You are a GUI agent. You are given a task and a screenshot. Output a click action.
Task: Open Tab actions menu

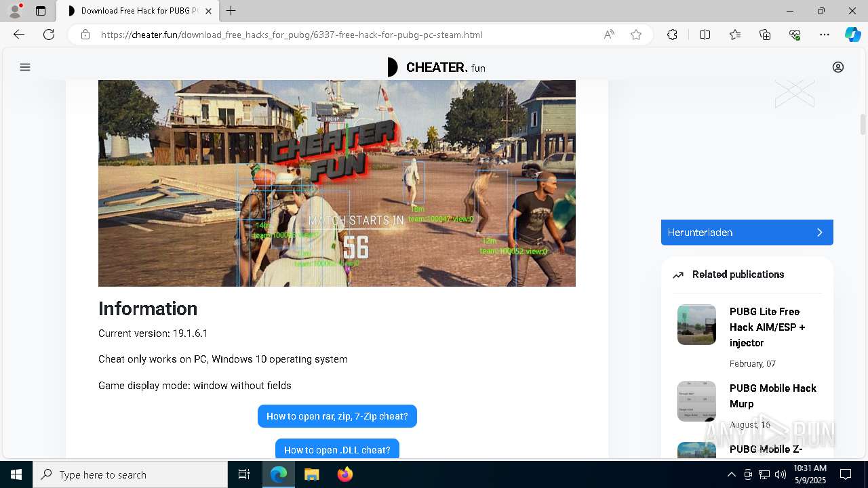click(41, 11)
